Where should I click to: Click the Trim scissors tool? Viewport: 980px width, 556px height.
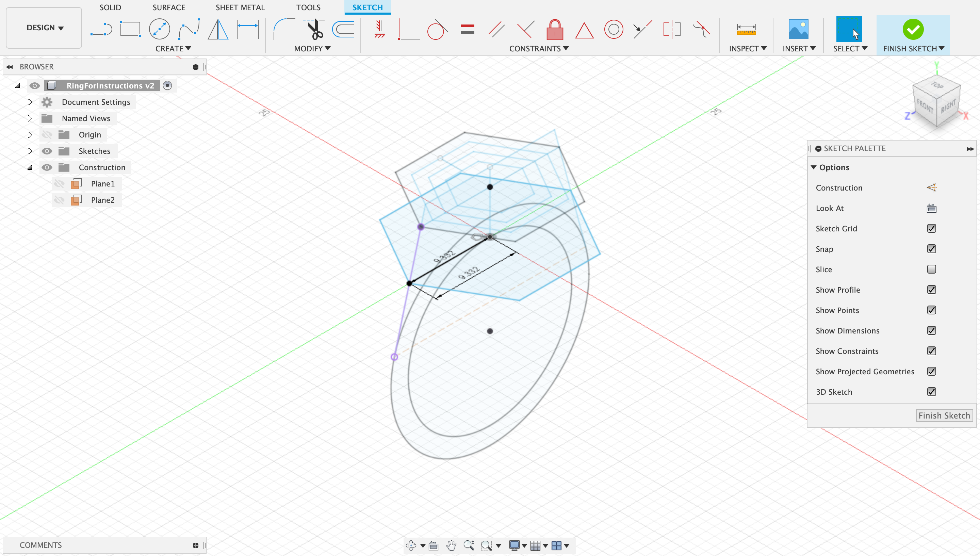pos(314,29)
